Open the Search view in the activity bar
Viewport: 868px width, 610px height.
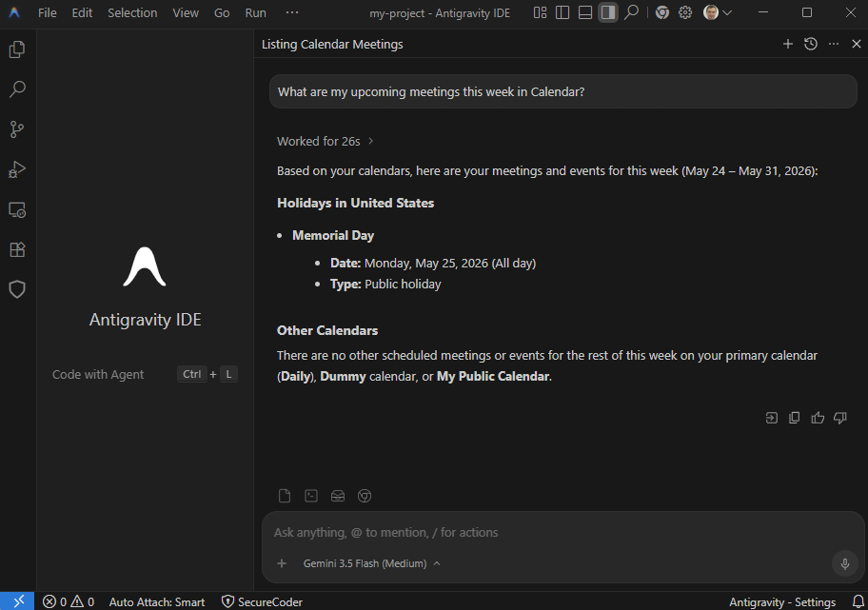[17, 89]
